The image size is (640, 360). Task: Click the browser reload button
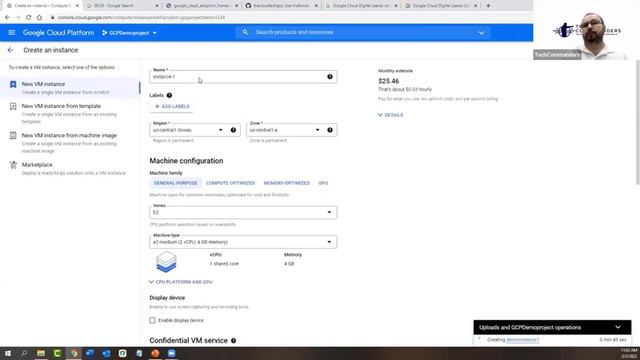click(x=29, y=18)
